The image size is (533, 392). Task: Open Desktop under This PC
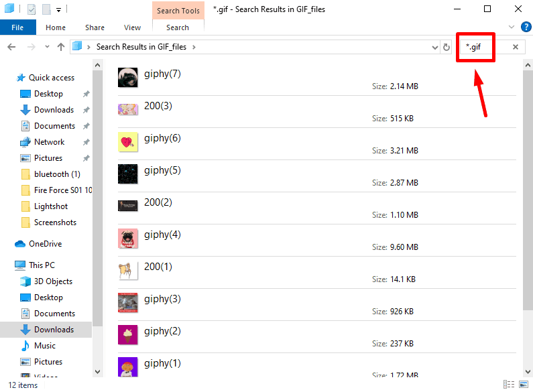tap(42, 298)
